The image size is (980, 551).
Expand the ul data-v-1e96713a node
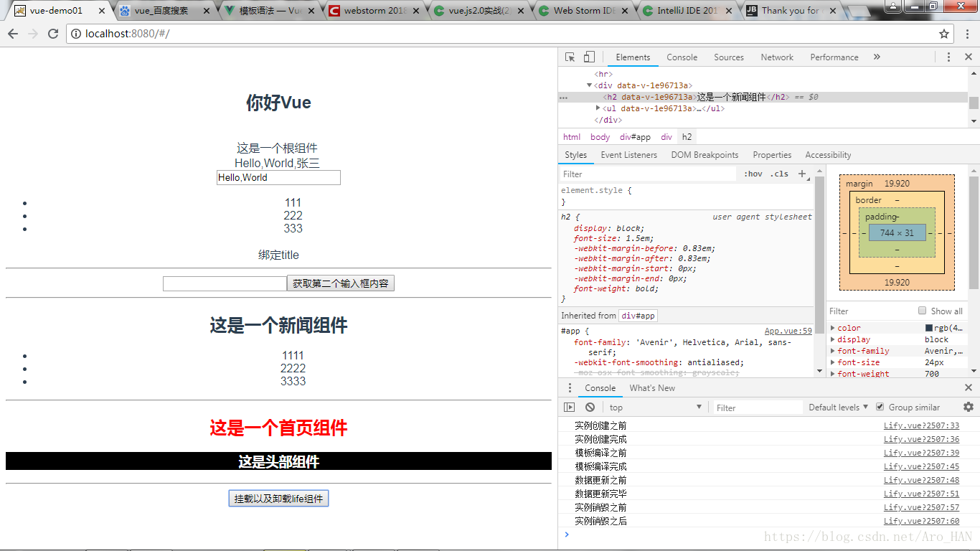pos(598,108)
